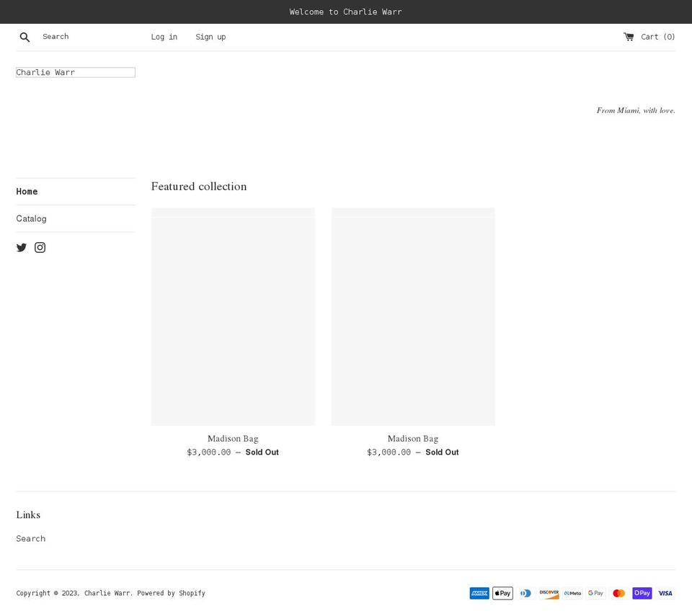Click the Welcome to Charlie Warr announcement

[345, 12]
